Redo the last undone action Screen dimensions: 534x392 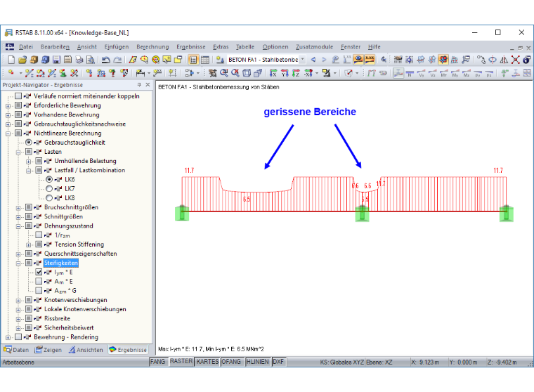(x=117, y=60)
